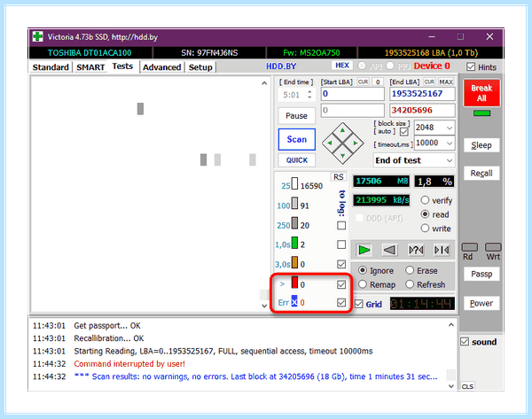Select the Ignore radio option
Viewport: 532px width, 419px height.
(363, 270)
